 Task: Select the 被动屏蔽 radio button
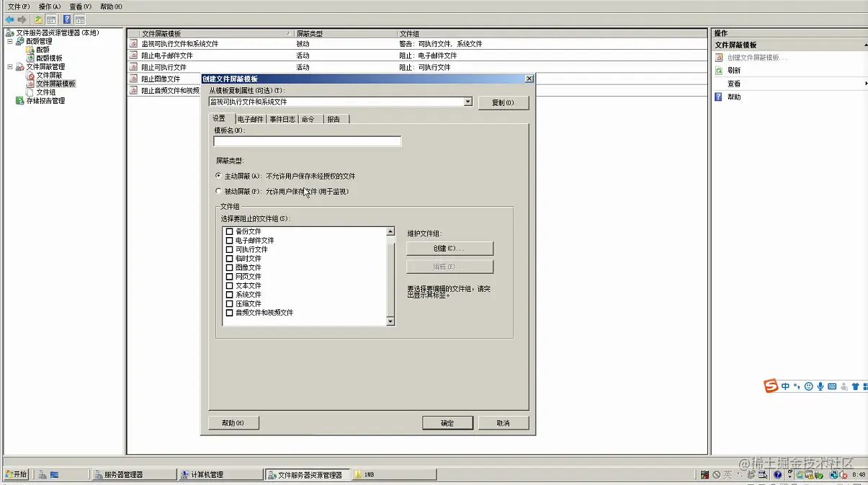tap(219, 192)
